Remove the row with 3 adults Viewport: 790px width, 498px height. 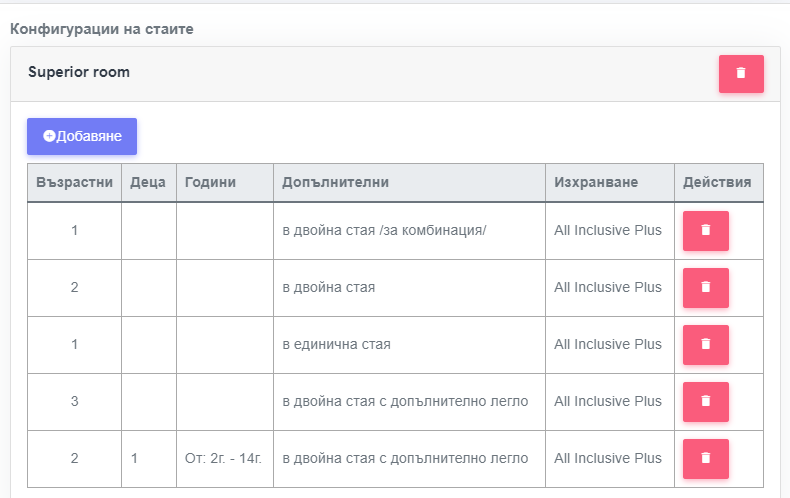(x=705, y=402)
